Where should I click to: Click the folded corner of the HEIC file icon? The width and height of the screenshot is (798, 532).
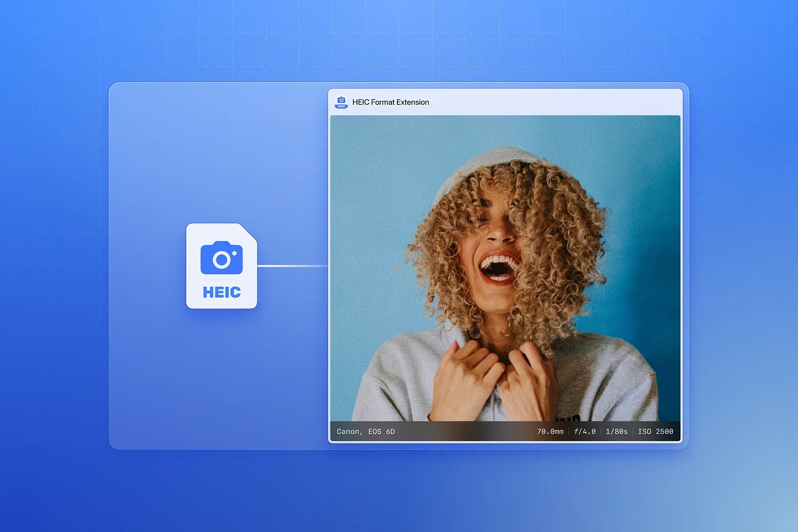tap(249, 230)
